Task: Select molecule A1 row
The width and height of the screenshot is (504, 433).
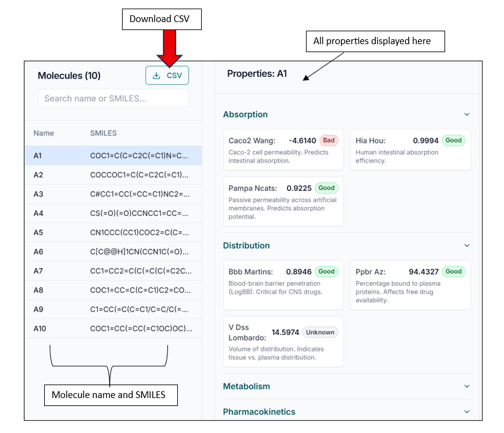Action: tap(113, 156)
